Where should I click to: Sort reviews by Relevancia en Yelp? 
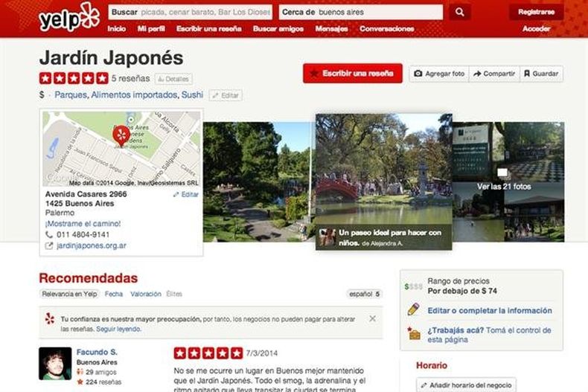69,294
